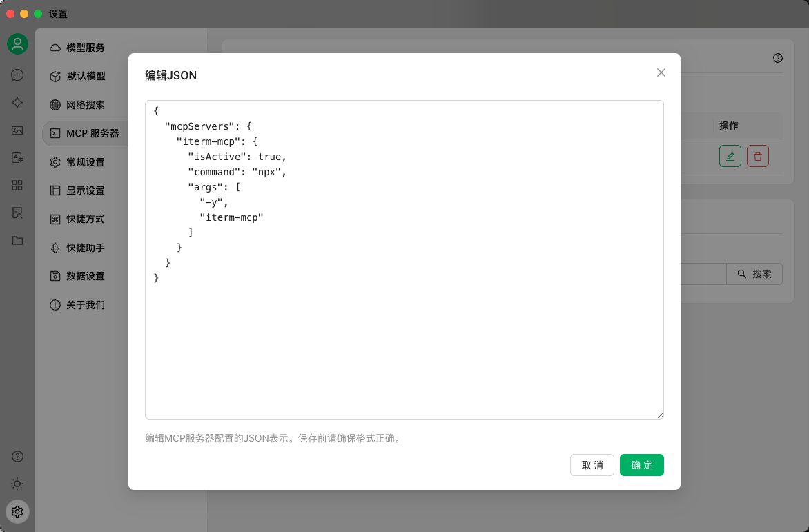Image resolution: width=809 pixels, height=532 pixels.
Task: Select 模型服务 in settings menu
Action: 86,48
